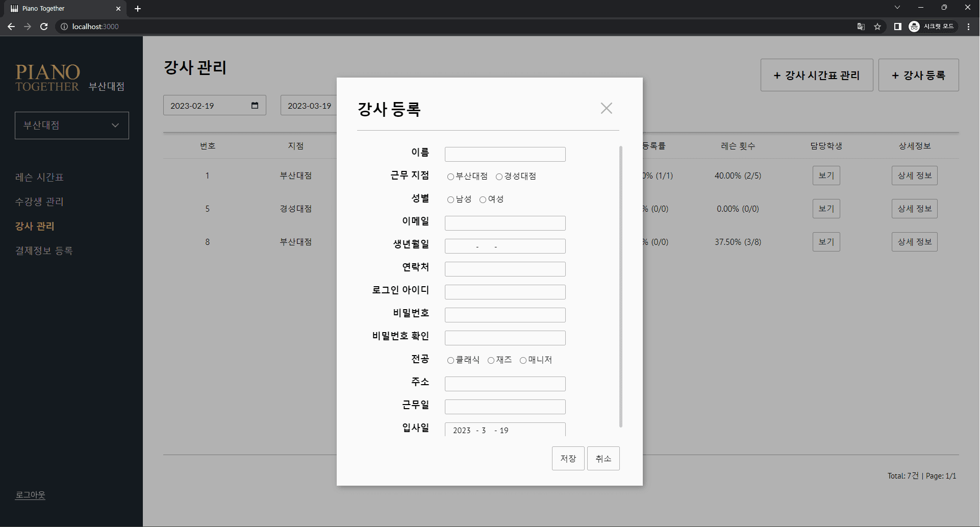
Task: Open the tab search chevron
Action: pos(897,7)
